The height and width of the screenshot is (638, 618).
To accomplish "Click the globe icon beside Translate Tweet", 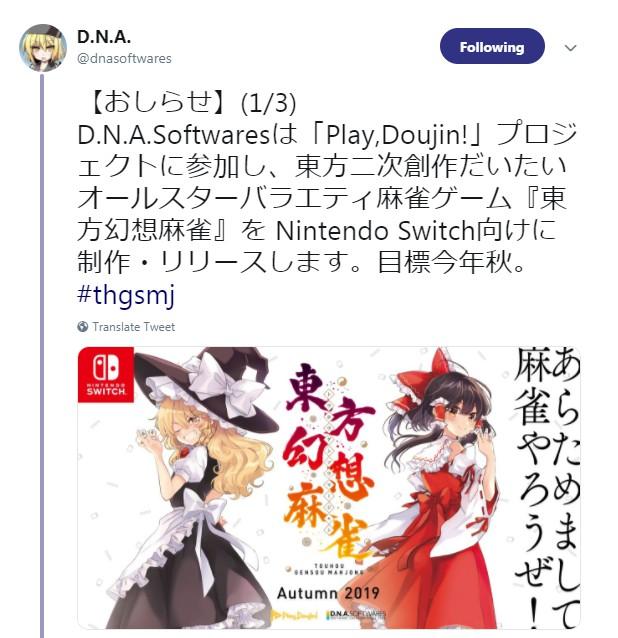I will tap(83, 326).
